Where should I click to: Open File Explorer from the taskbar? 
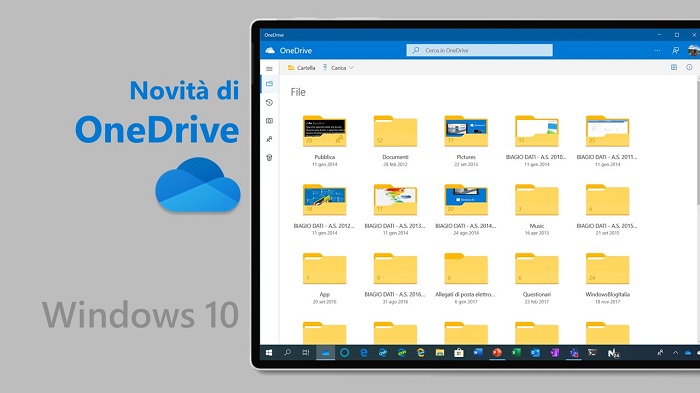click(x=440, y=353)
